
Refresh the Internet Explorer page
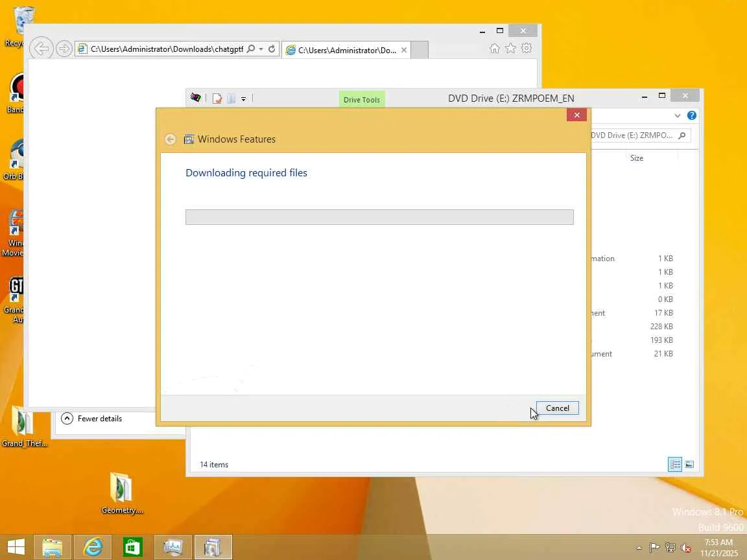pyautogui.click(x=272, y=49)
